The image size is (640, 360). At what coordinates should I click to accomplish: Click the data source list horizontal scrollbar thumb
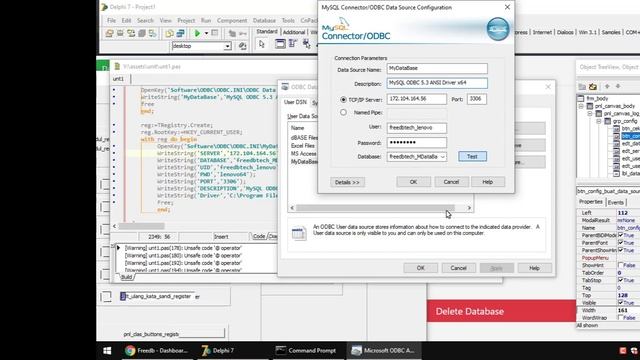375,208
